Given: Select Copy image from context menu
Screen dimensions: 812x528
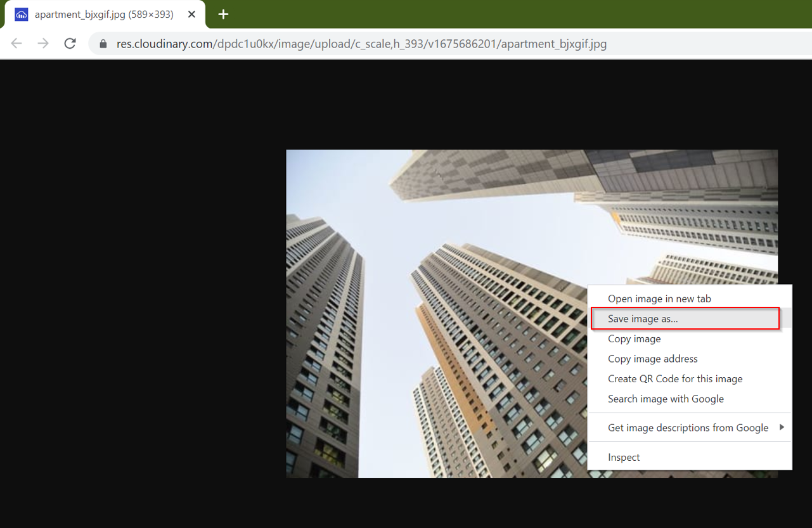Looking at the screenshot, I should (x=690, y=339).
